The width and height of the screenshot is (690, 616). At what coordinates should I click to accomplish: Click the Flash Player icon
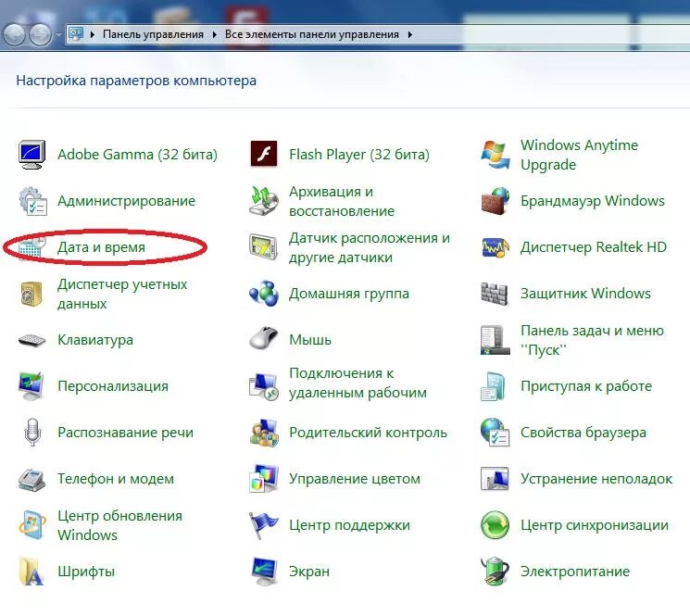tap(264, 154)
